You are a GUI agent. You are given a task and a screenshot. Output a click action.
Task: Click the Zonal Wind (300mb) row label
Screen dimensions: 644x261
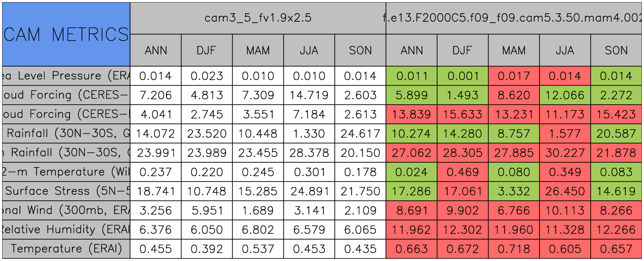66,211
